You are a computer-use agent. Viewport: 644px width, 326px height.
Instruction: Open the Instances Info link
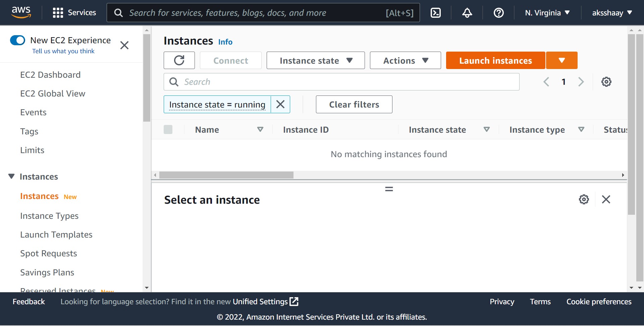click(x=225, y=42)
